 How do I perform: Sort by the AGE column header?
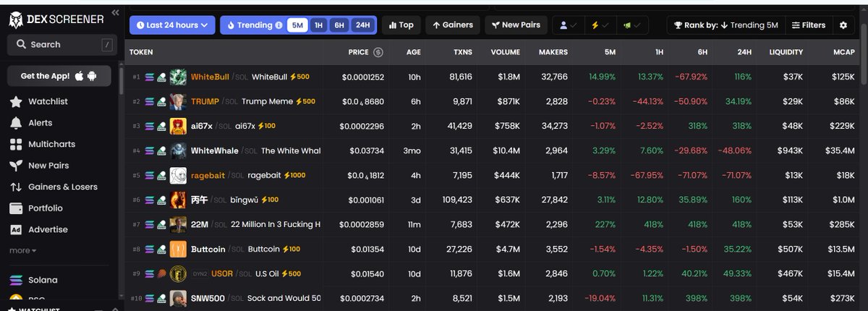[414, 53]
